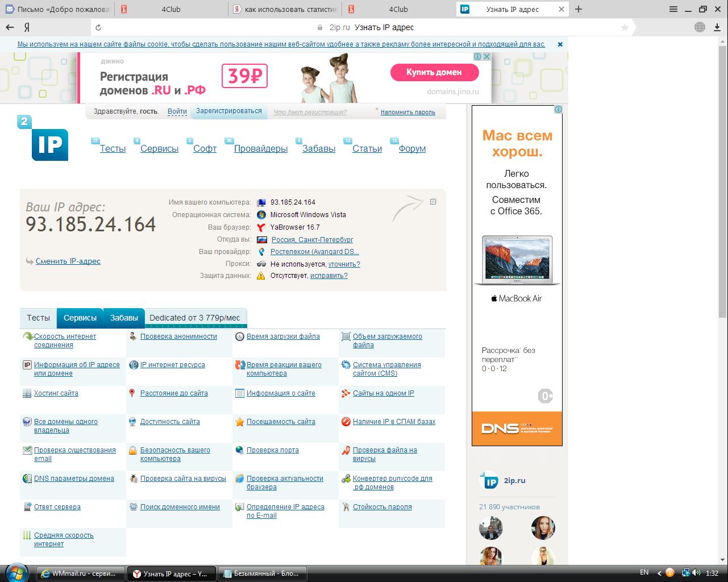Click the port check icon
Screen dimensions: 728x582
point(239,450)
